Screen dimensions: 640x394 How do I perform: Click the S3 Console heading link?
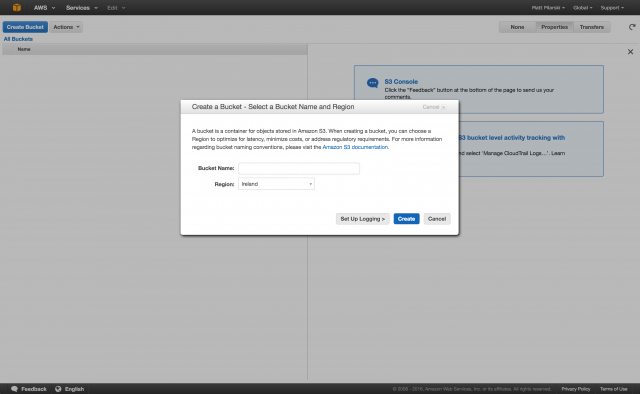pos(401,82)
